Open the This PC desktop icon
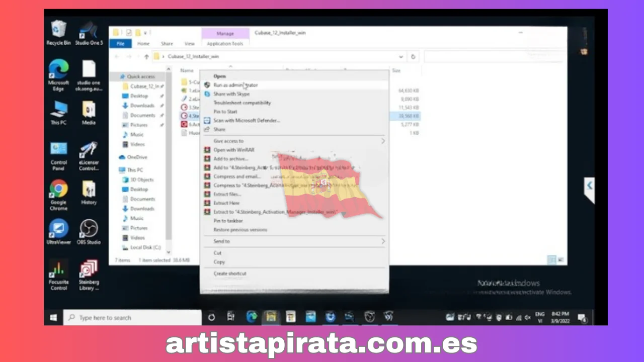This screenshot has width=644, height=362. pyautogui.click(x=58, y=113)
